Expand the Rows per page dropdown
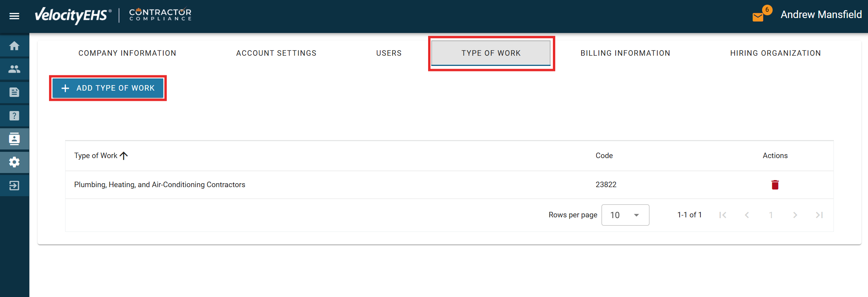This screenshot has height=297, width=868. (x=625, y=215)
